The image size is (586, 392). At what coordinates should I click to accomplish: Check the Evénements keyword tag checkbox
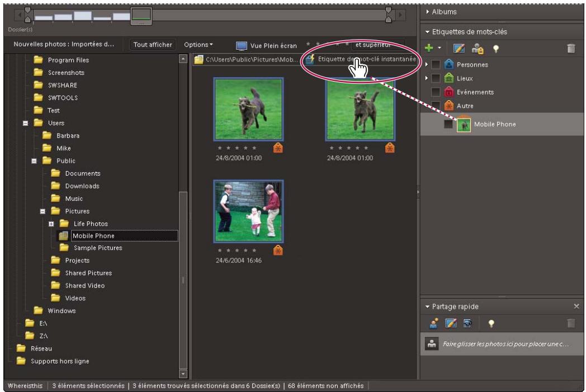(x=436, y=92)
